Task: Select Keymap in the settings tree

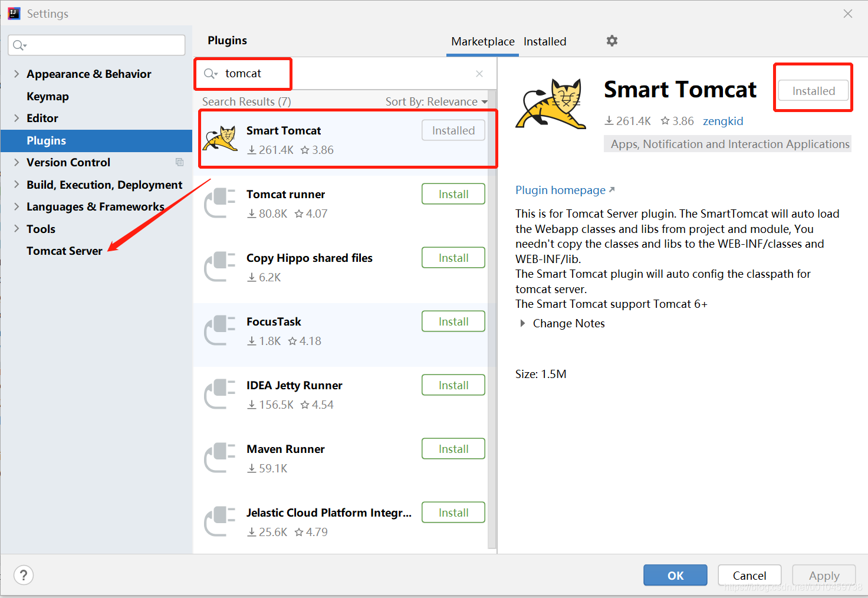Action: point(48,96)
